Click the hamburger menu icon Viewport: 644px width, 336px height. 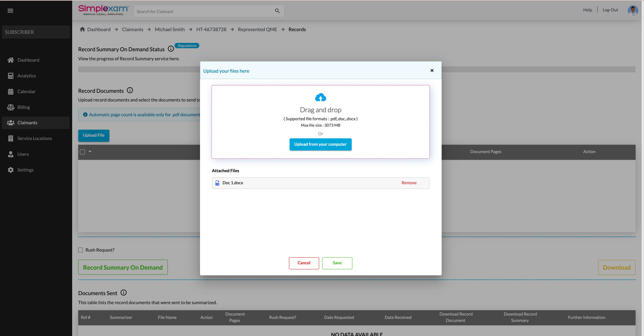10,11
